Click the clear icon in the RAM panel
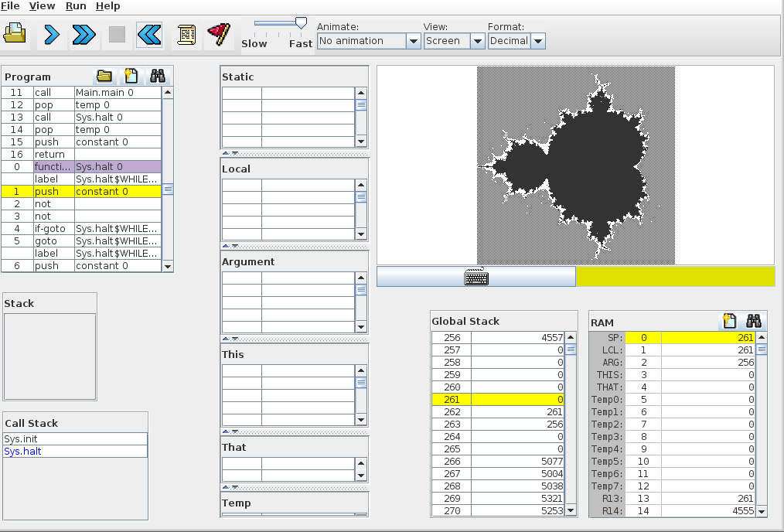Image resolution: width=784 pixels, height=532 pixels. click(x=728, y=321)
